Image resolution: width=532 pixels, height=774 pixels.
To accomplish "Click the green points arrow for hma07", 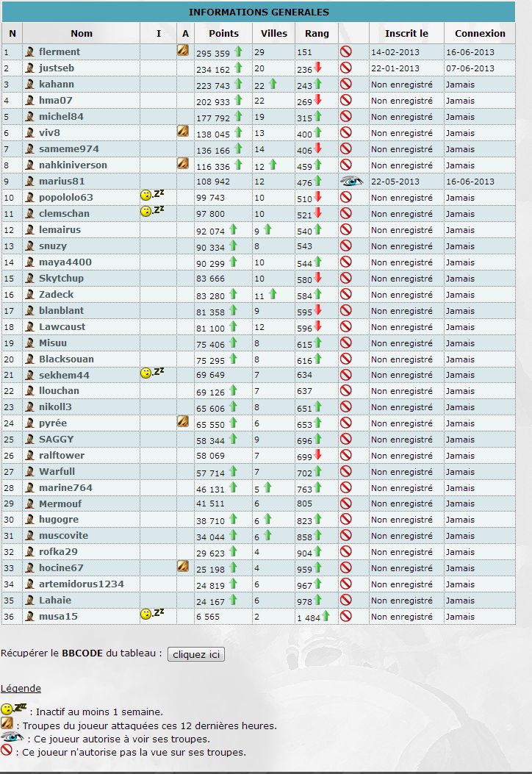I will pyautogui.click(x=238, y=101).
